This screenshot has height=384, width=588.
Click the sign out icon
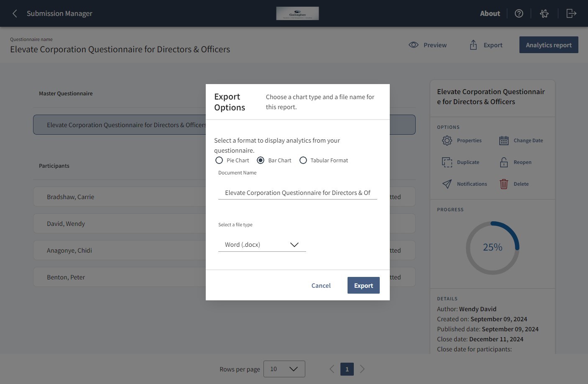571,13
